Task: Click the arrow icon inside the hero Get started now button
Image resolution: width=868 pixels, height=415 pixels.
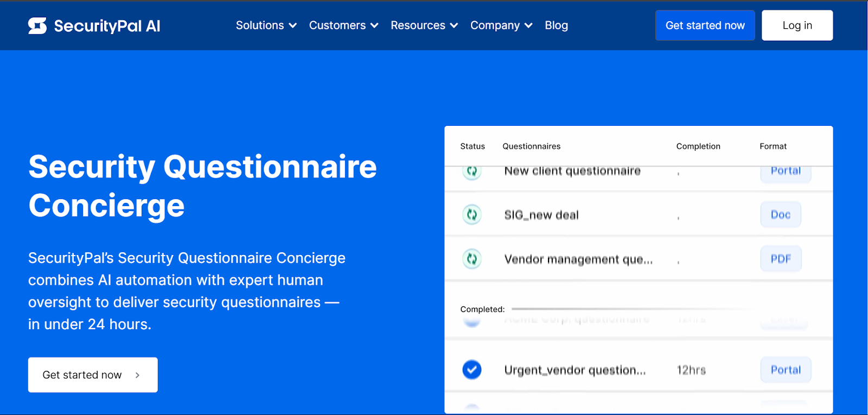Action: click(138, 375)
